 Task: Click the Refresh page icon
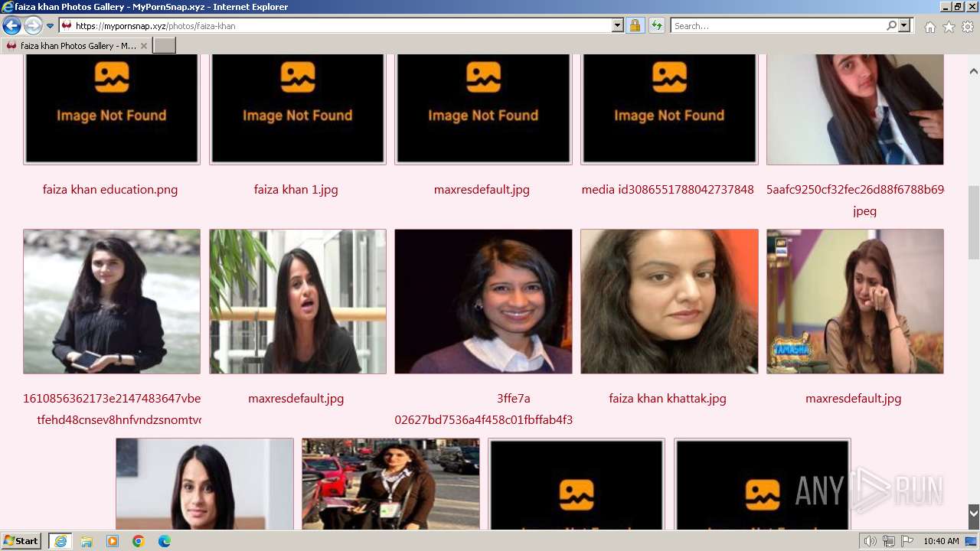pyautogui.click(x=656, y=25)
